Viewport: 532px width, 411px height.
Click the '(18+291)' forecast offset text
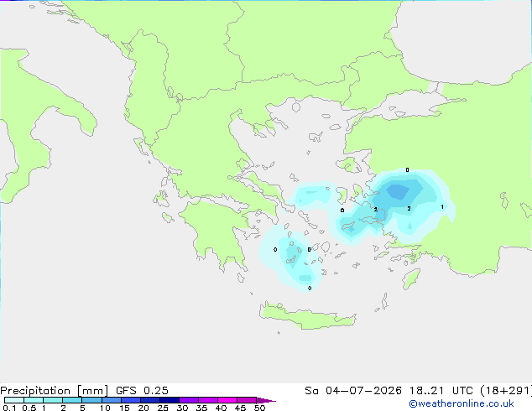pyautogui.click(x=505, y=391)
